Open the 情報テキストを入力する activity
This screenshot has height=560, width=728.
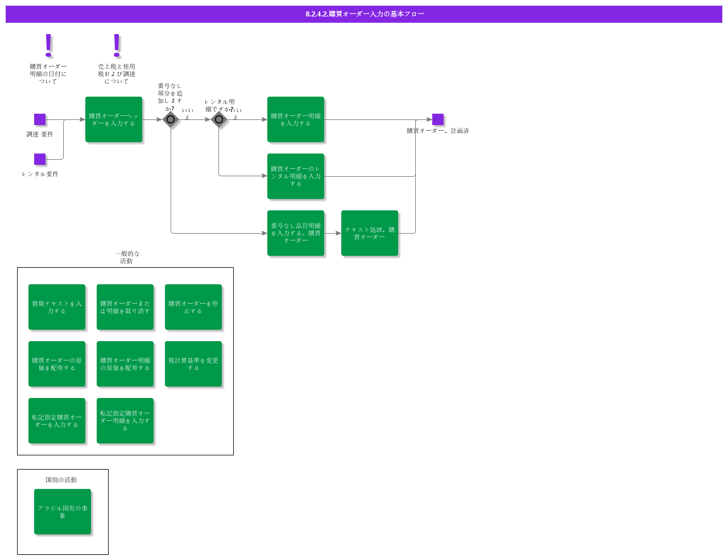coord(57,307)
